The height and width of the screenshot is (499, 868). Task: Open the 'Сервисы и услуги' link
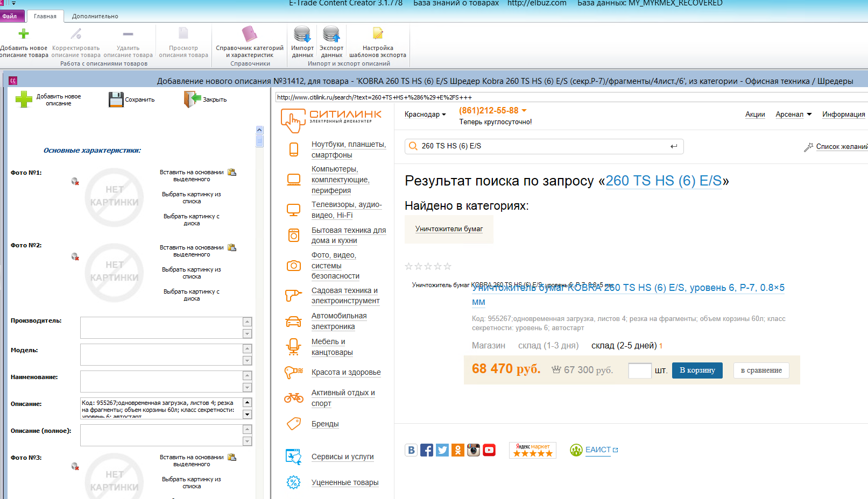coord(343,457)
